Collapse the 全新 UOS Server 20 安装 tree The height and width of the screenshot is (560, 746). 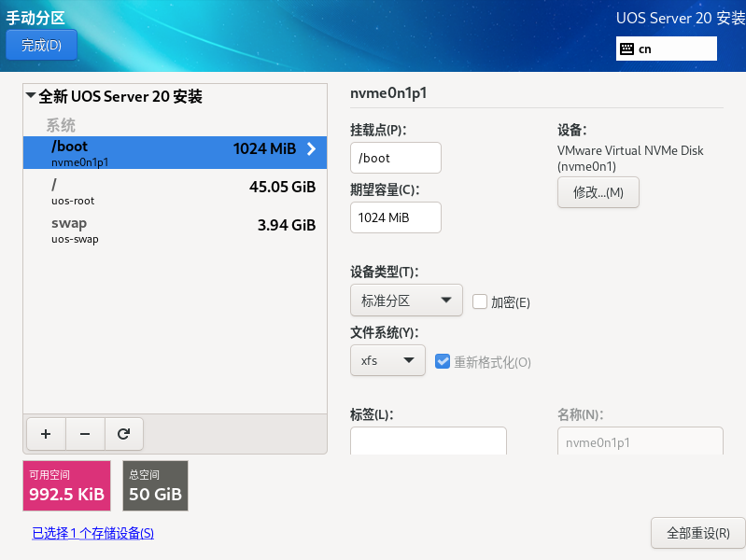[x=31, y=95]
